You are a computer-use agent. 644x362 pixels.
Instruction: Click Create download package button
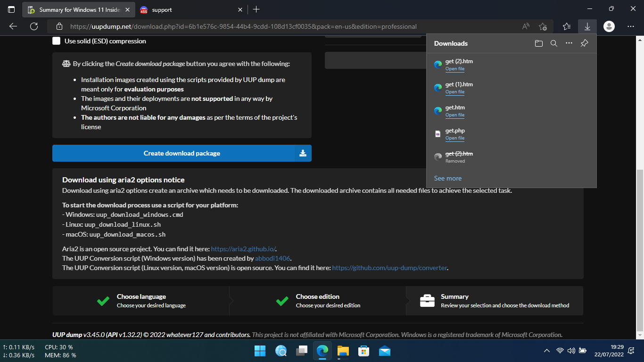tap(182, 153)
